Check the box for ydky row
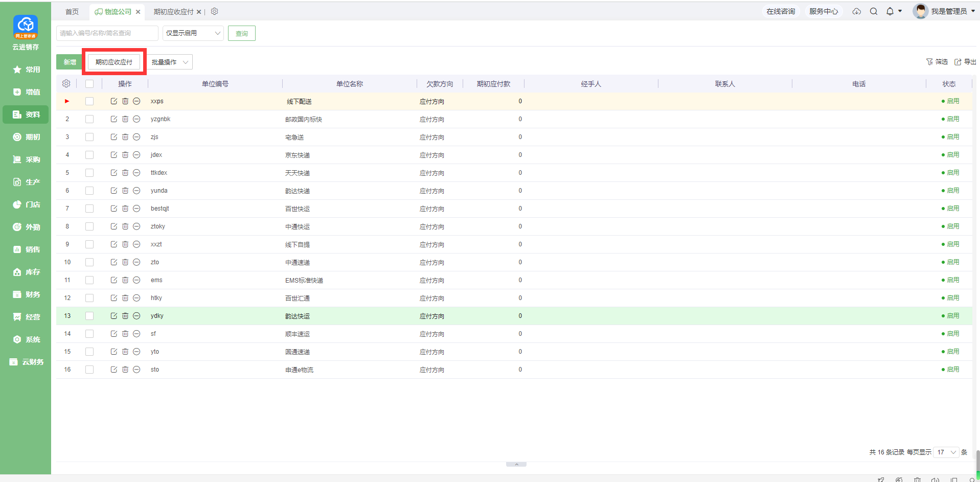 point(89,316)
